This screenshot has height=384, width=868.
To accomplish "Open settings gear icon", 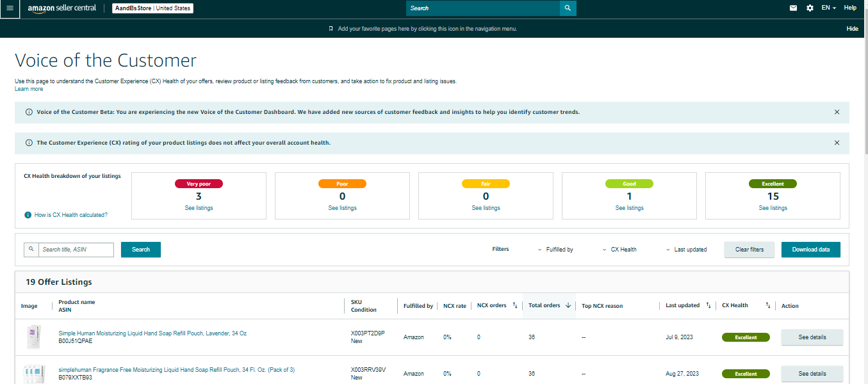I will click(810, 8).
